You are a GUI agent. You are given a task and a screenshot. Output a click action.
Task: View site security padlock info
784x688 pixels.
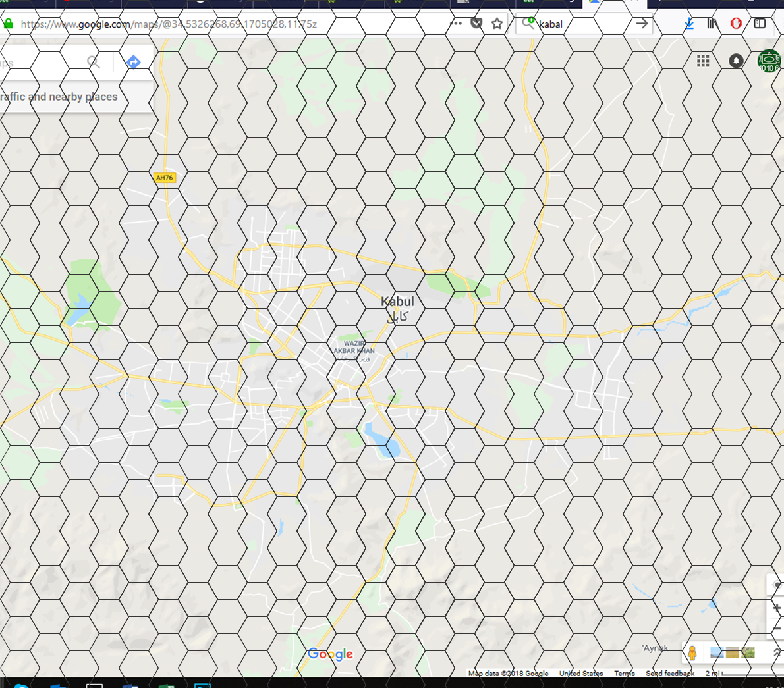pos(8,24)
